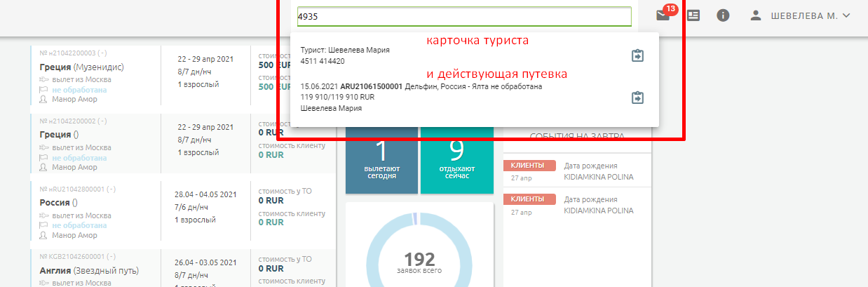Open tourist card icon for Шевелева Мария result
This screenshot has height=287, width=868.
[637, 55]
